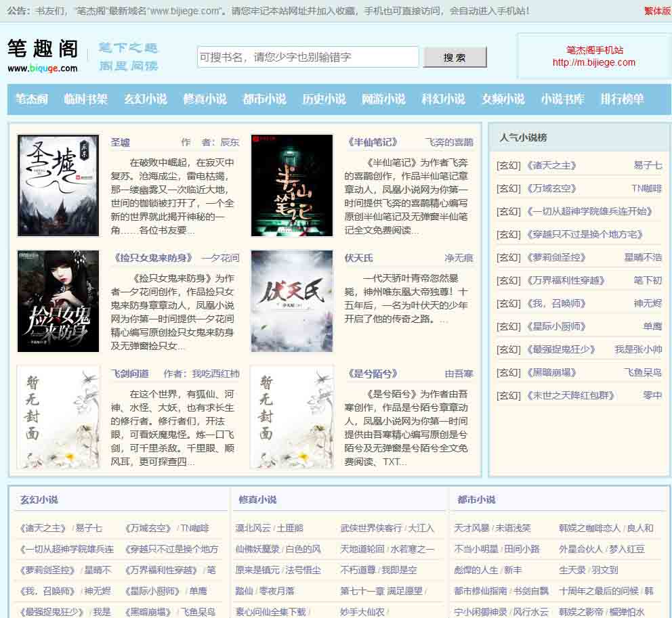The width and height of the screenshot is (672, 618).
Task: Go to 都市小说 in the navigation bar
Action: point(264,100)
